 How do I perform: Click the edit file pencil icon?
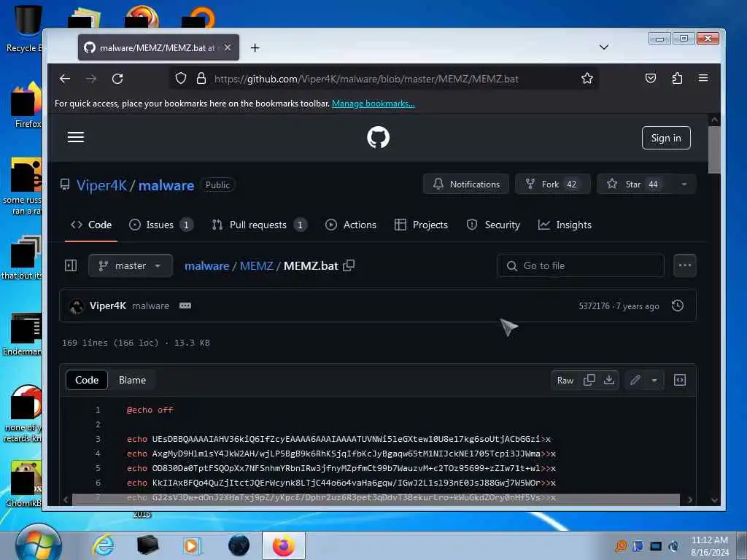coord(635,380)
